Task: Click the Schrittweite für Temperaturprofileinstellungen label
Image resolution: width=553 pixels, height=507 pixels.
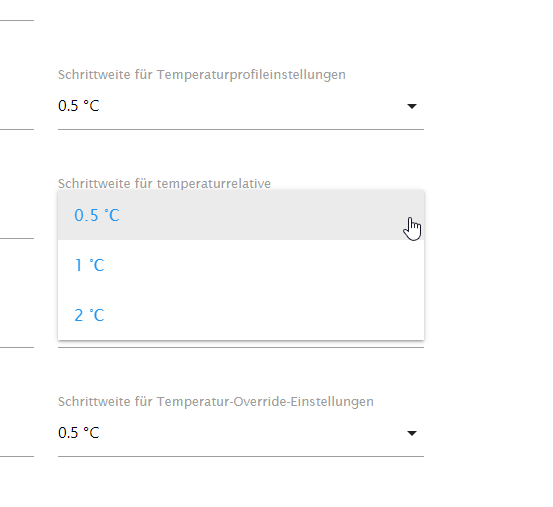Action: pyautogui.click(x=202, y=75)
